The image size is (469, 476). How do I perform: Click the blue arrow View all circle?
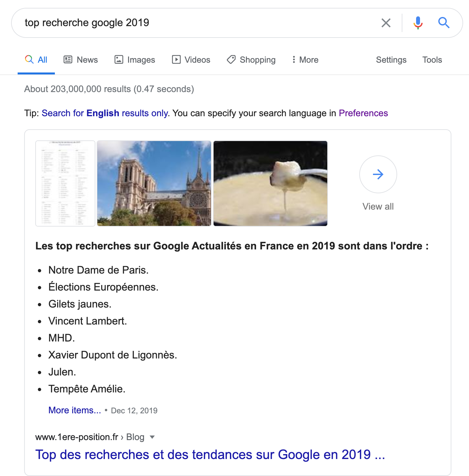pos(378,174)
